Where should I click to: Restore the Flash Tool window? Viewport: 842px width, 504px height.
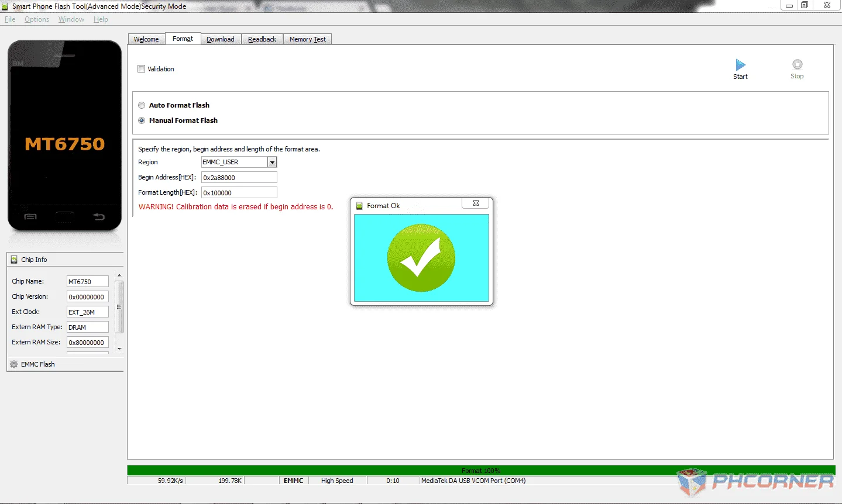click(x=805, y=5)
